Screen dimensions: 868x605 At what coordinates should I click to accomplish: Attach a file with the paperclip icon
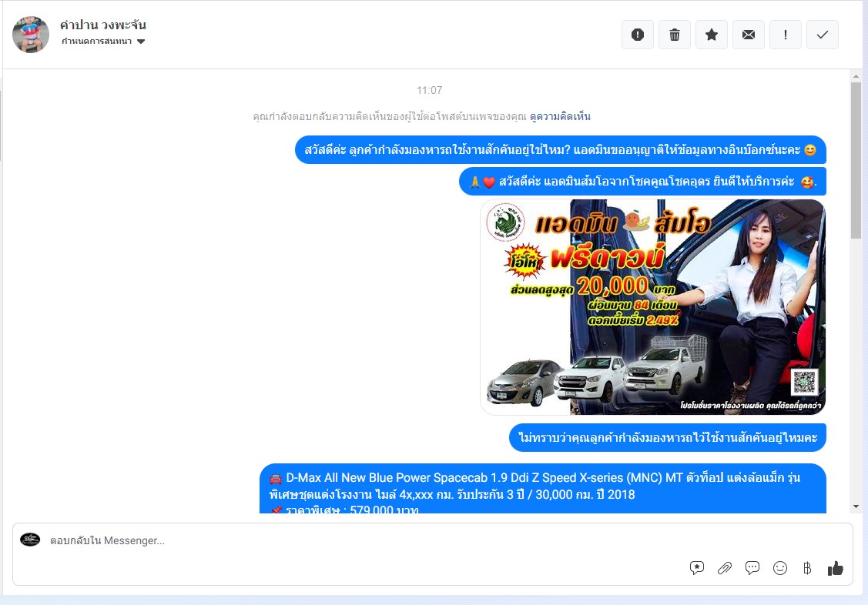(725, 568)
